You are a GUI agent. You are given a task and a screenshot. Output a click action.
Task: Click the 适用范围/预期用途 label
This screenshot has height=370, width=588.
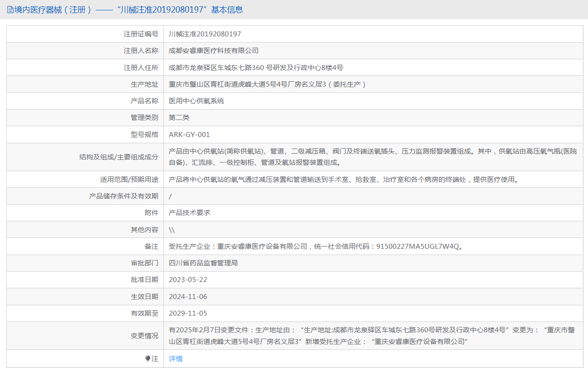pyautogui.click(x=129, y=180)
